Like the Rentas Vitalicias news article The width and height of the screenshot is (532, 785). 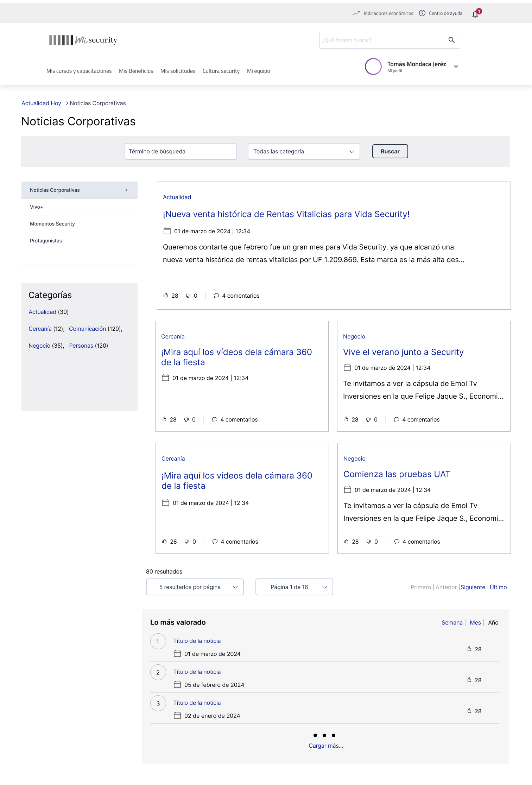tap(166, 295)
